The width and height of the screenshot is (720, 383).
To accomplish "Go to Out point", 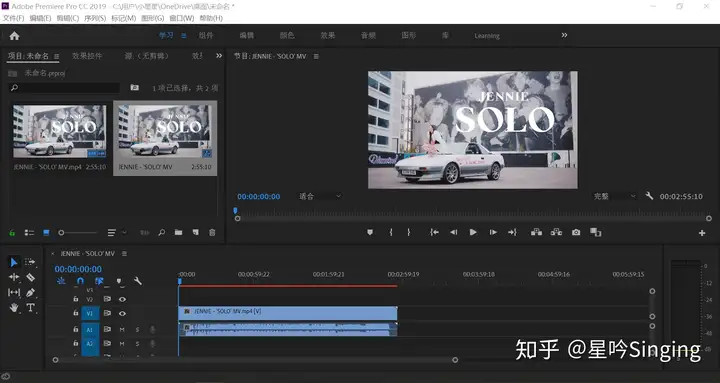I will tap(512, 232).
